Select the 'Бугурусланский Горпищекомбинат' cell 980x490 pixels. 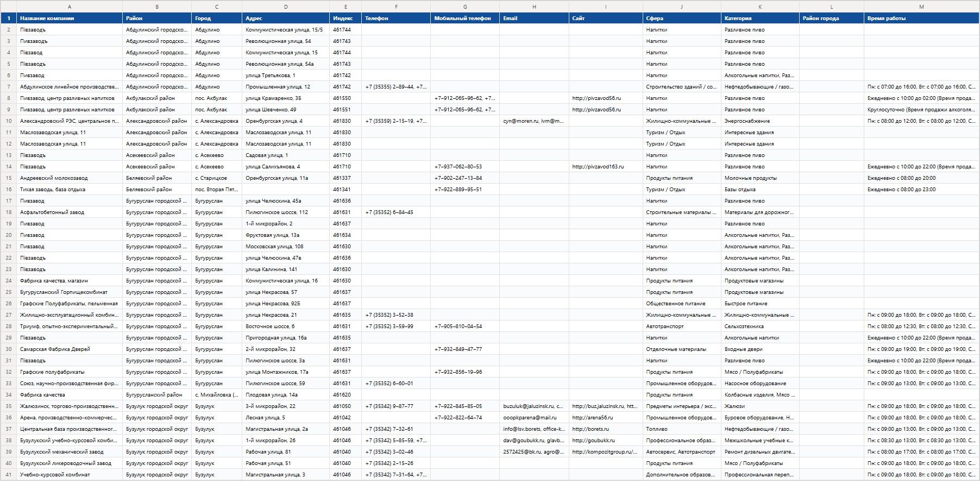(x=70, y=292)
